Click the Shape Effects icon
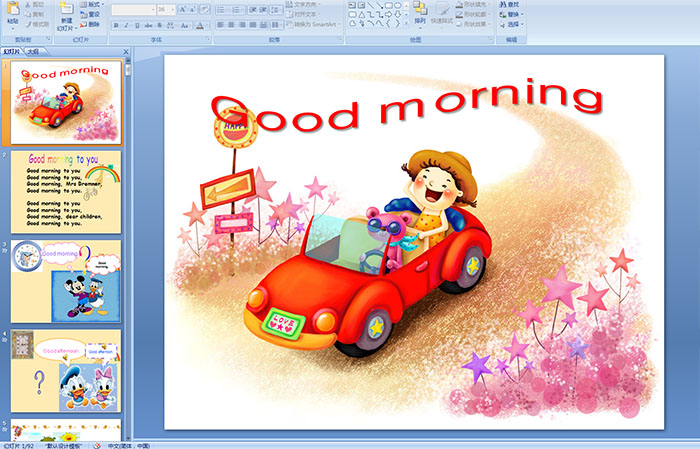Viewport: 700px width, 449px height. pyautogui.click(x=459, y=24)
